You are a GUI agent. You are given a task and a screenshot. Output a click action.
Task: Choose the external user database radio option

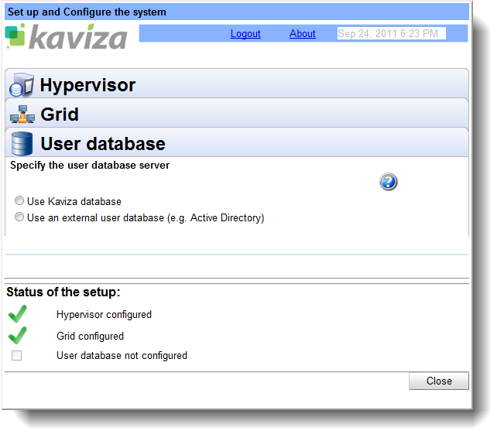[x=19, y=217]
